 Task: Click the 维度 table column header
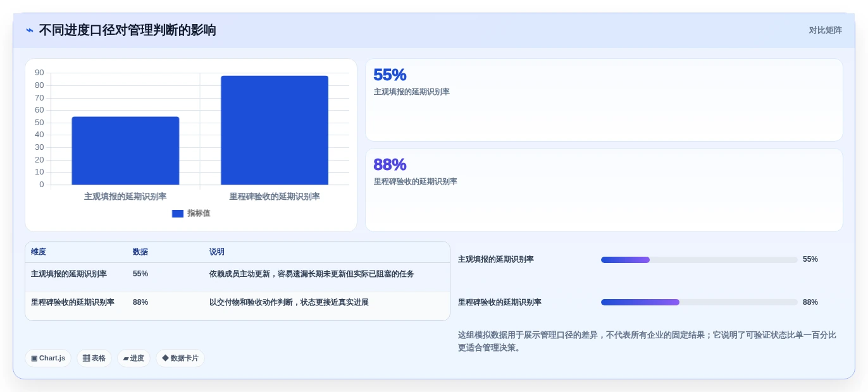point(39,252)
